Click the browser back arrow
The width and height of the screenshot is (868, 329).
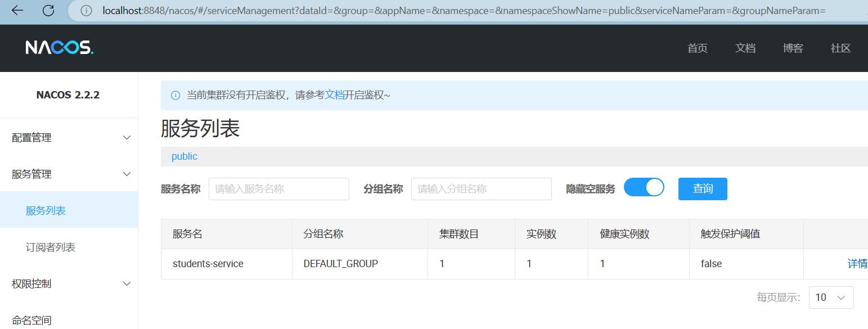pyautogui.click(x=17, y=10)
